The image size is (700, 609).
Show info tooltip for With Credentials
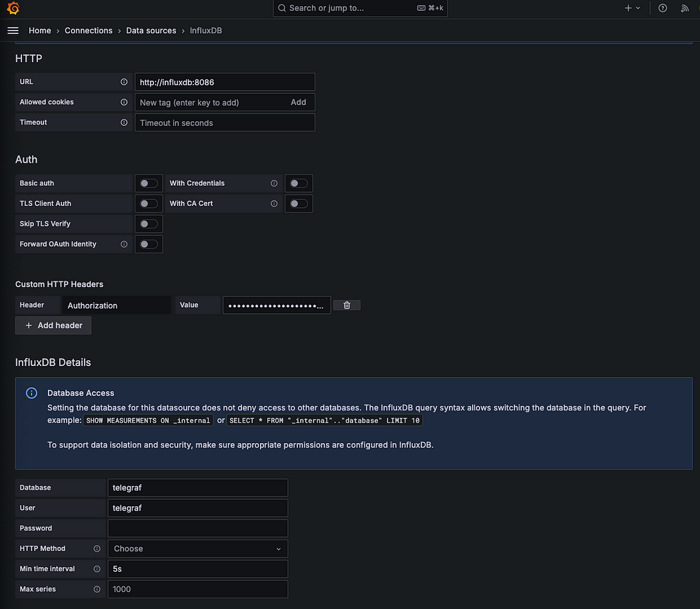274,183
